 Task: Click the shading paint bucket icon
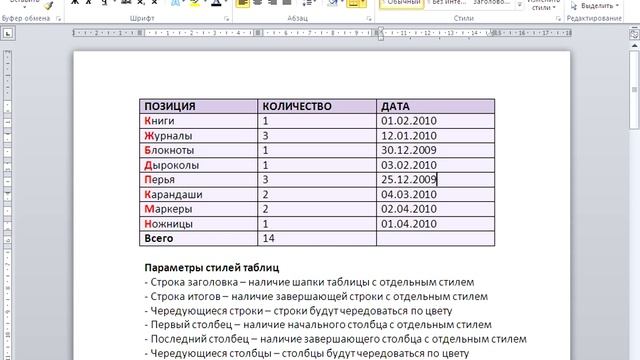coord(333,3)
